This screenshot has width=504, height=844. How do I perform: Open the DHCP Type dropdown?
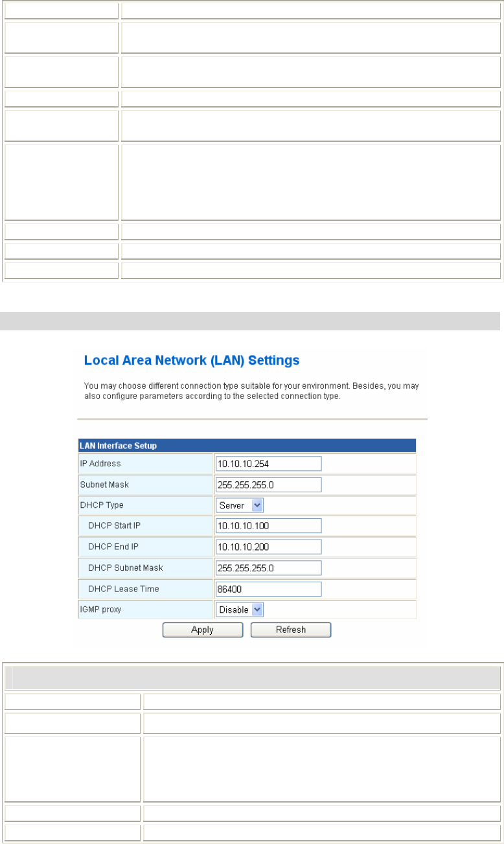click(x=239, y=505)
